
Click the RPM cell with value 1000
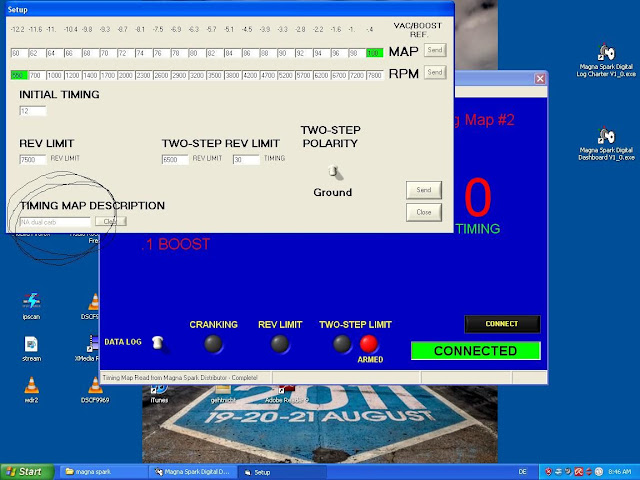pyautogui.click(x=55, y=76)
